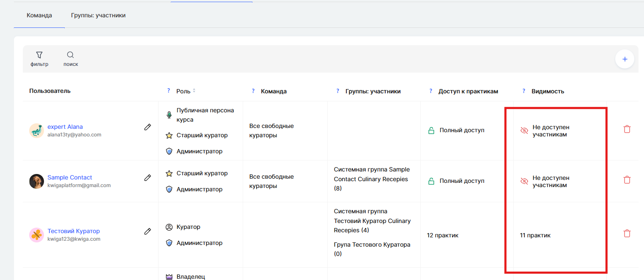
Task: Switch to Группы: участники tab
Action: pos(98,15)
